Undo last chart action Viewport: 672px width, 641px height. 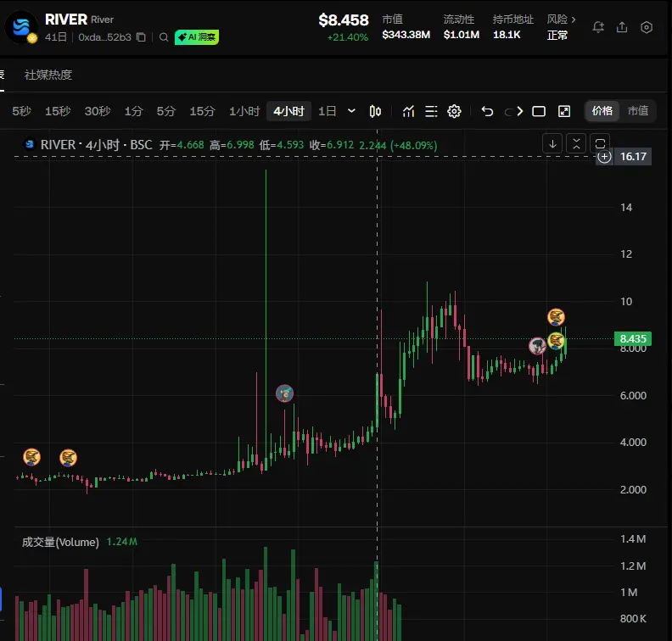(487, 111)
